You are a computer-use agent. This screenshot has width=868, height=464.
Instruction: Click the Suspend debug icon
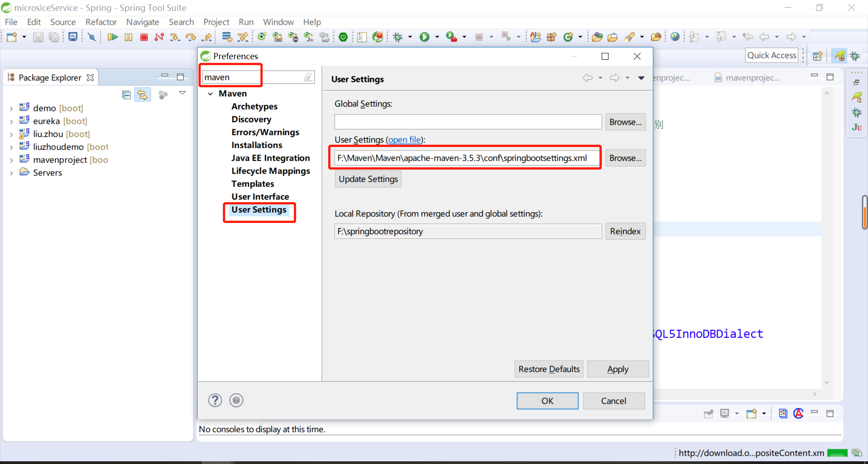click(128, 37)
